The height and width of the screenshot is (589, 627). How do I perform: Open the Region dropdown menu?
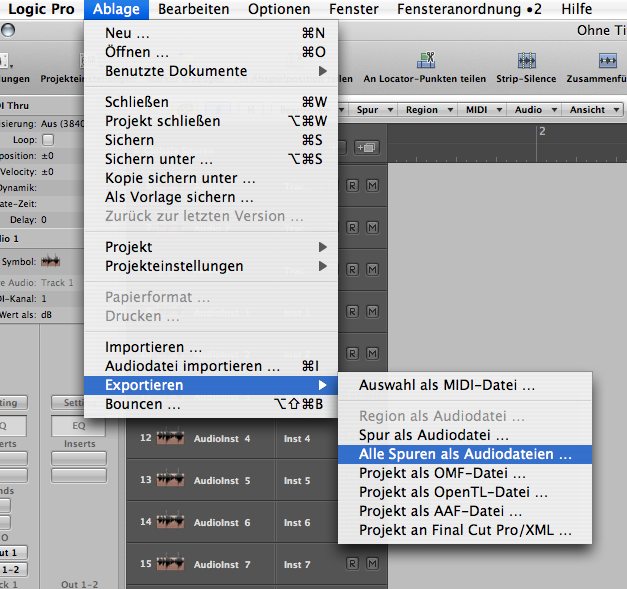429,110
